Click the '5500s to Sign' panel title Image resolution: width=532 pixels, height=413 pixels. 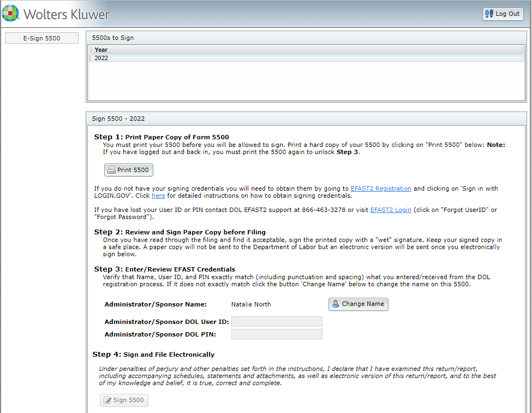pyautogui.click(x=113, y=38)
